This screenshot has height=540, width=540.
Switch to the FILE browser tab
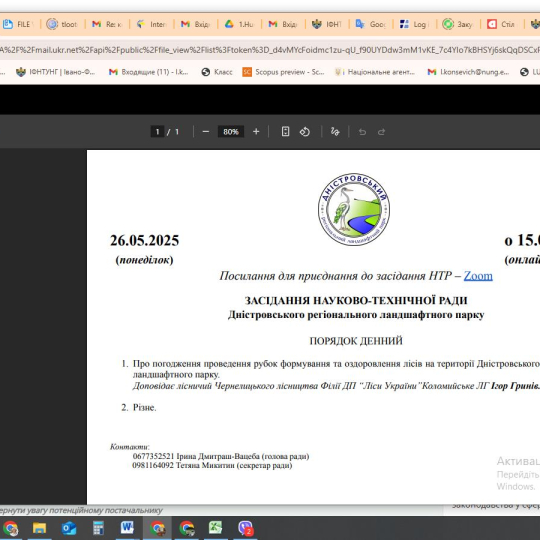(18, 24)
